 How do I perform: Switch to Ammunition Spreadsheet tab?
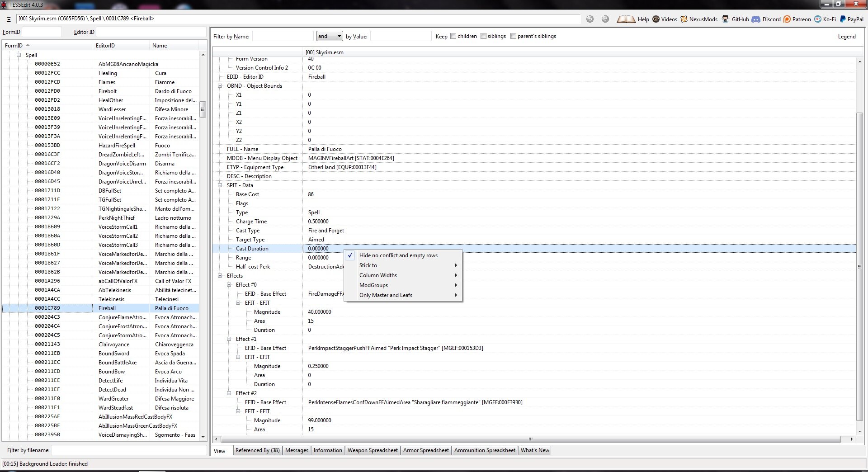point(485,450)
